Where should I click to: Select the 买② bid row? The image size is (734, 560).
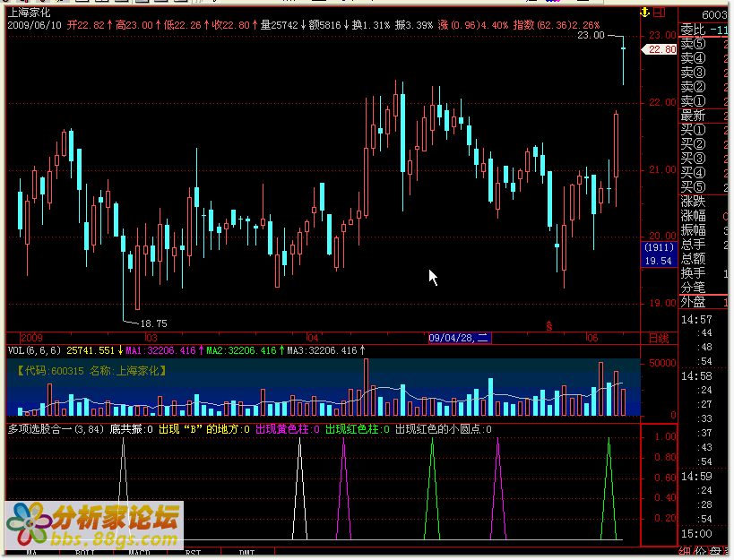click(x=704, y=144)
